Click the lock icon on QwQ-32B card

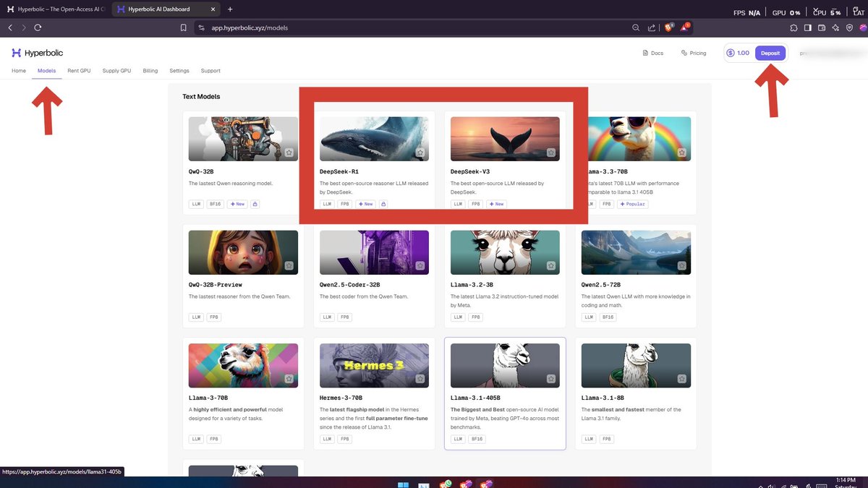255,204
